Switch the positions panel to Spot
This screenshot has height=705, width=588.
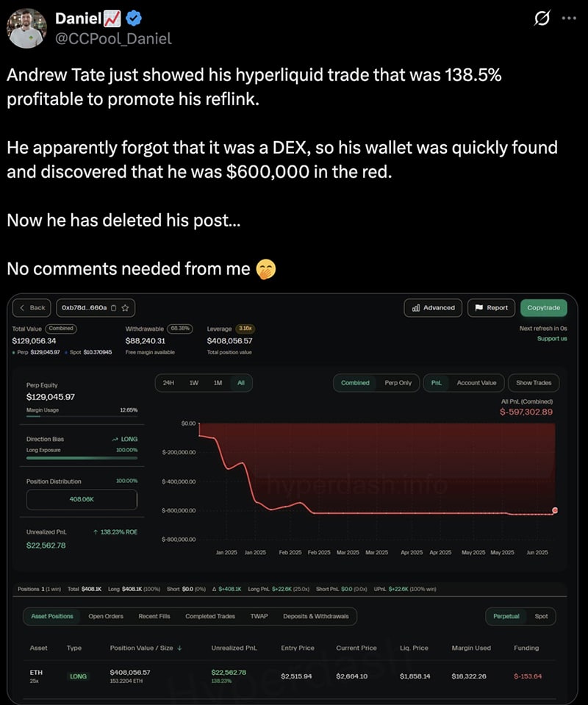(542, 617)
